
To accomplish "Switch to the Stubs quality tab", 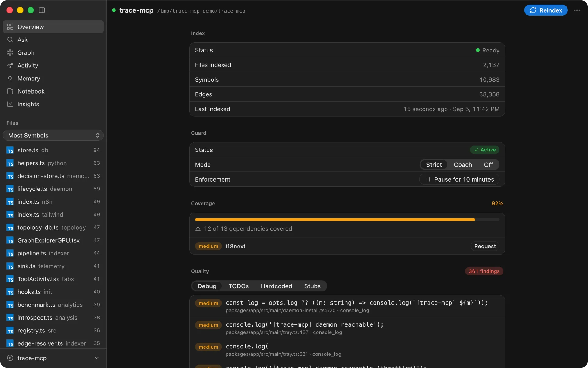I will 312,286.
